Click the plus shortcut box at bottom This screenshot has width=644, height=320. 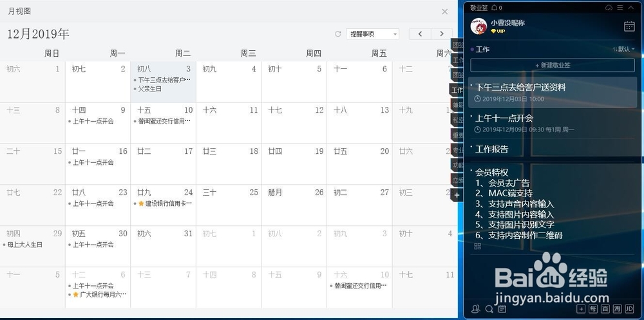click(x=581, y=309)
